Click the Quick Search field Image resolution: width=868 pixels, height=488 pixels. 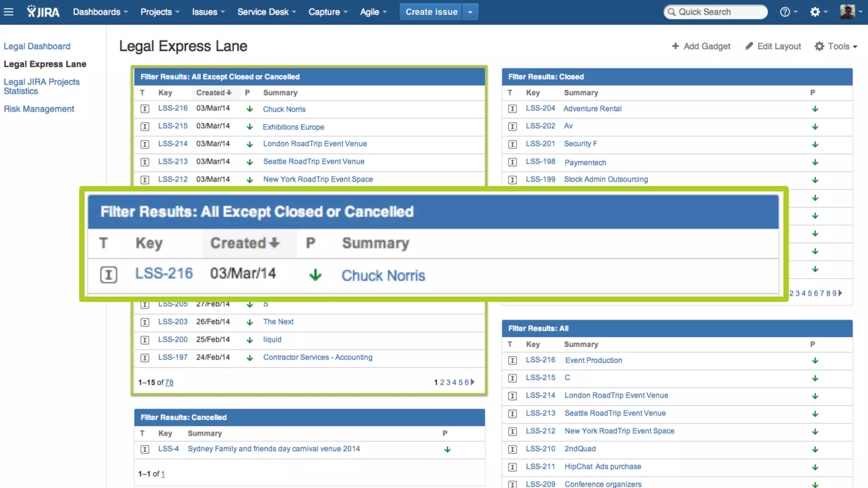(716, 12)
